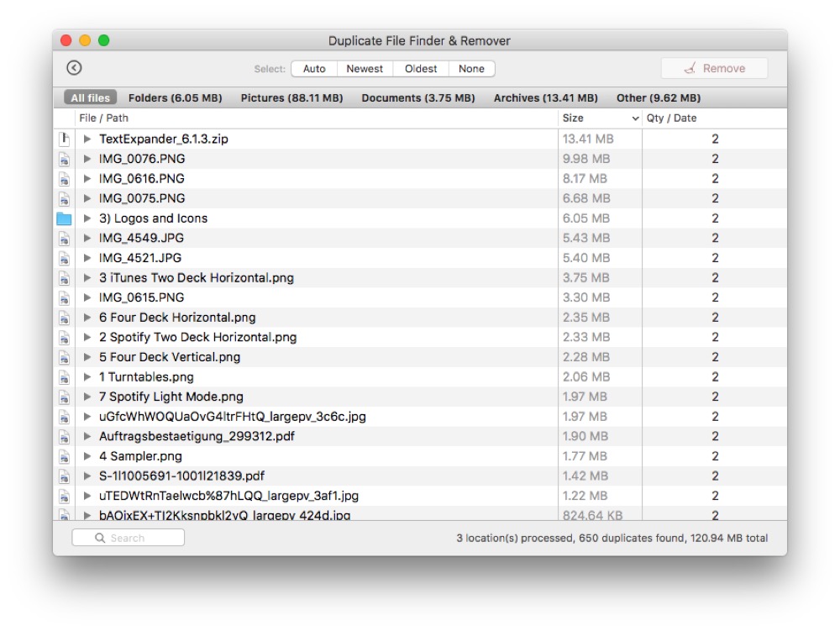The image size is (840, 631).
Task: Click the file icon next to IMG_0615.PNG
Action: pos(65,297)
